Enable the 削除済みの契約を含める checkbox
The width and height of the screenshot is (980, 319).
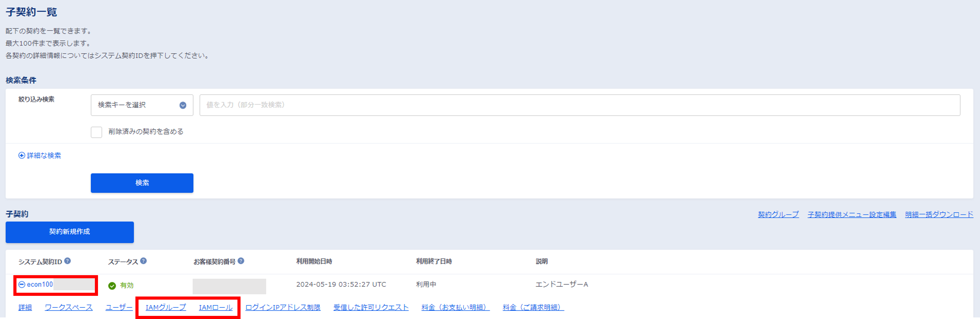point(96,132)
